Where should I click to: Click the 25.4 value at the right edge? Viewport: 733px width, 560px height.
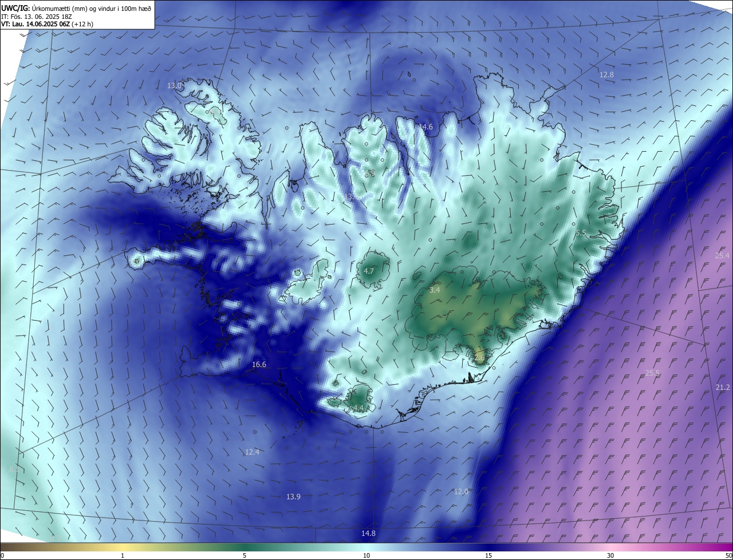723,255
